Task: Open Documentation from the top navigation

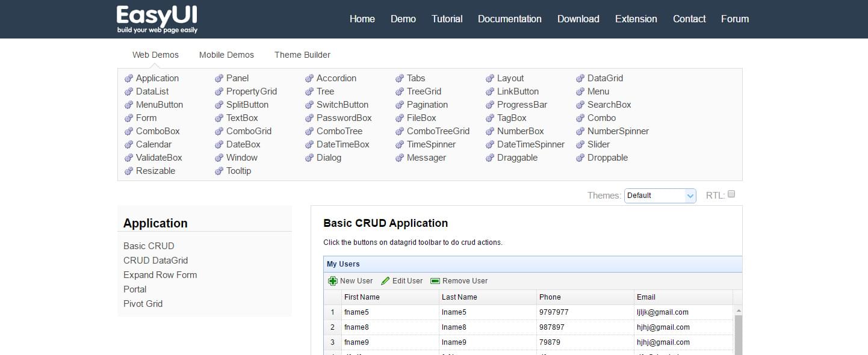Action: tap(509, 19)
